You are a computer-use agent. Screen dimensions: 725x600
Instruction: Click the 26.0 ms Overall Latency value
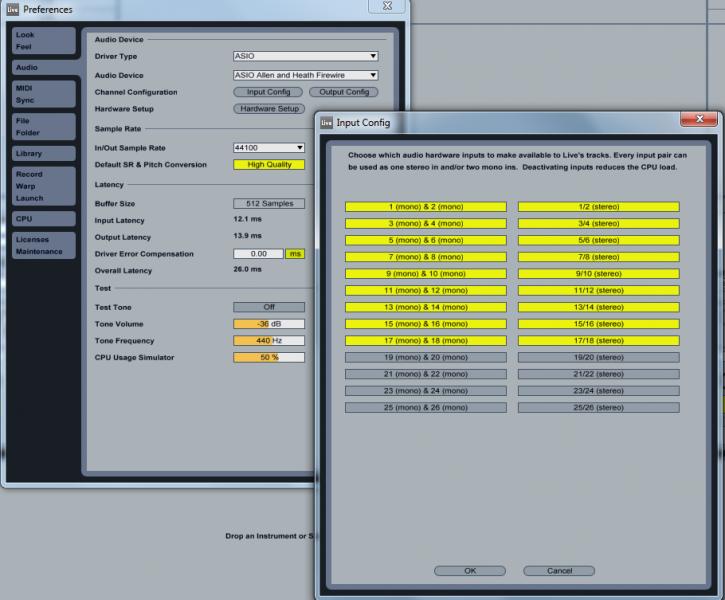pyautogui.click(x=247, y=269)
